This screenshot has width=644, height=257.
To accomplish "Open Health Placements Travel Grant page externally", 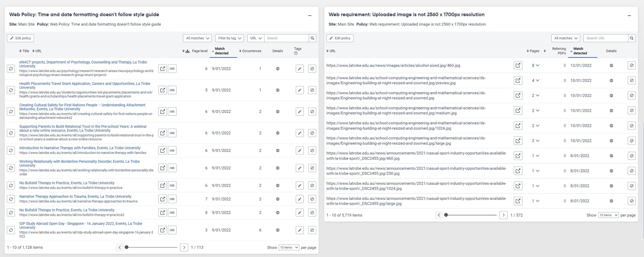I will click(x=163, y=90).
